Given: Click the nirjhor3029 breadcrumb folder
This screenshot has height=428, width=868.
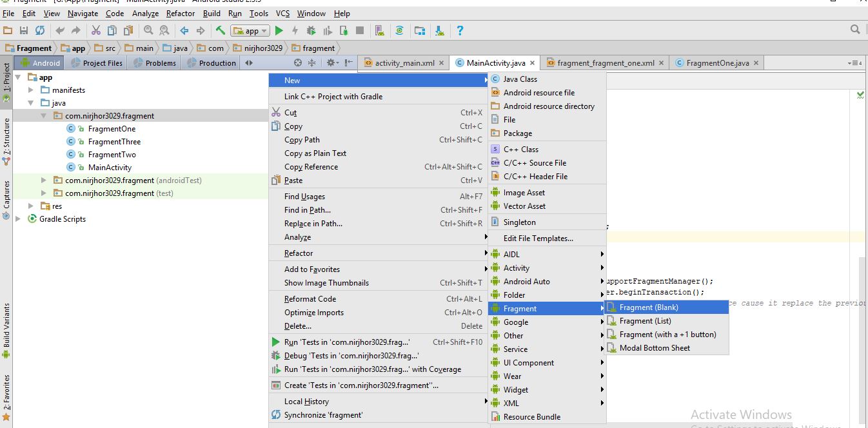Looking at the screenshot, I should coord(257,48).
